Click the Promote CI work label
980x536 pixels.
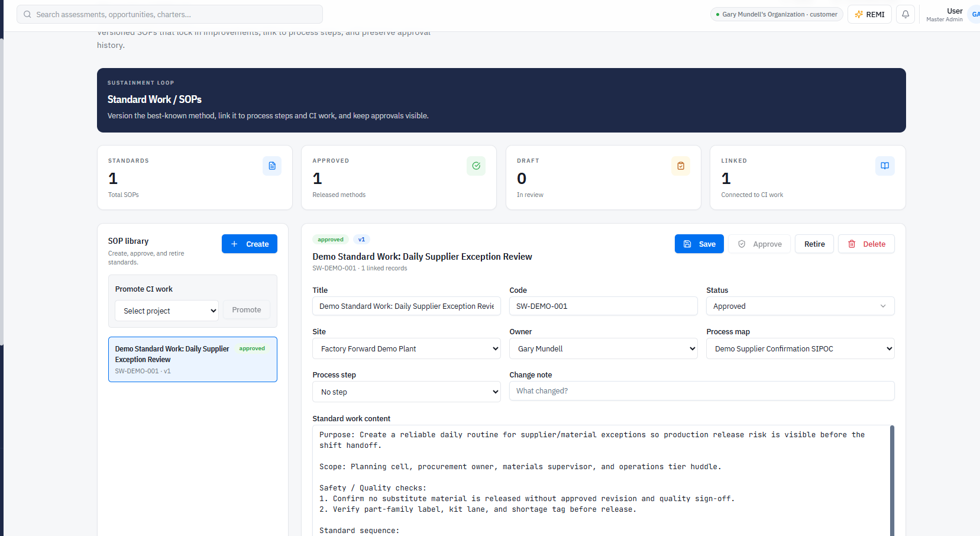144,289
